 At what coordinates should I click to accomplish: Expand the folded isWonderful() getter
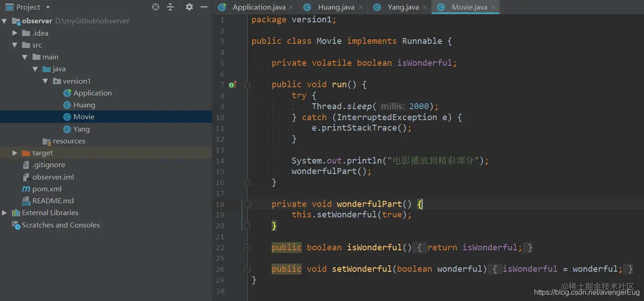pyautogui.click(x=247, y=248)
